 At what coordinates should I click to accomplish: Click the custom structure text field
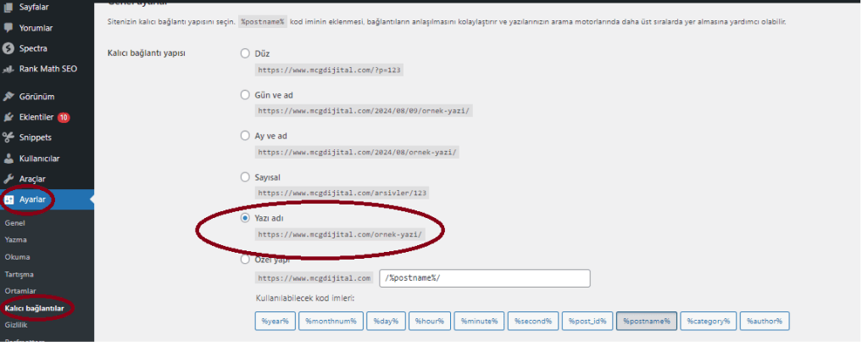pyautogui.click(x=485, y=278)
